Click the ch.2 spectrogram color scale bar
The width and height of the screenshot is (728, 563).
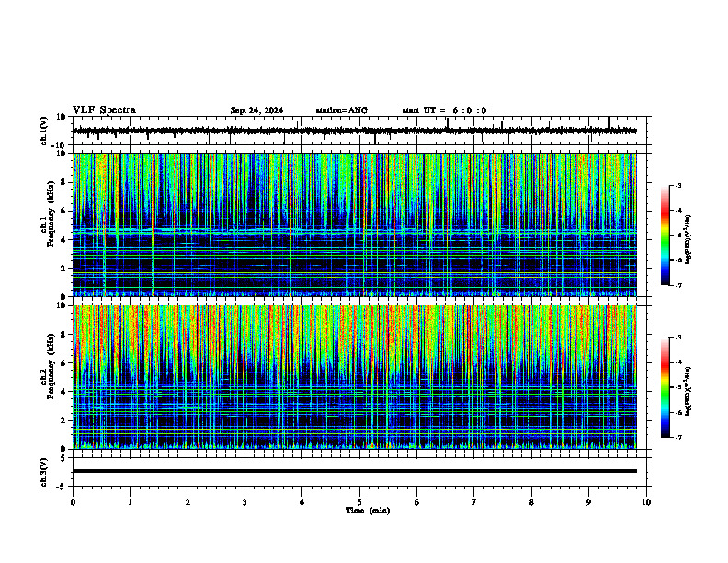[665, 387]
